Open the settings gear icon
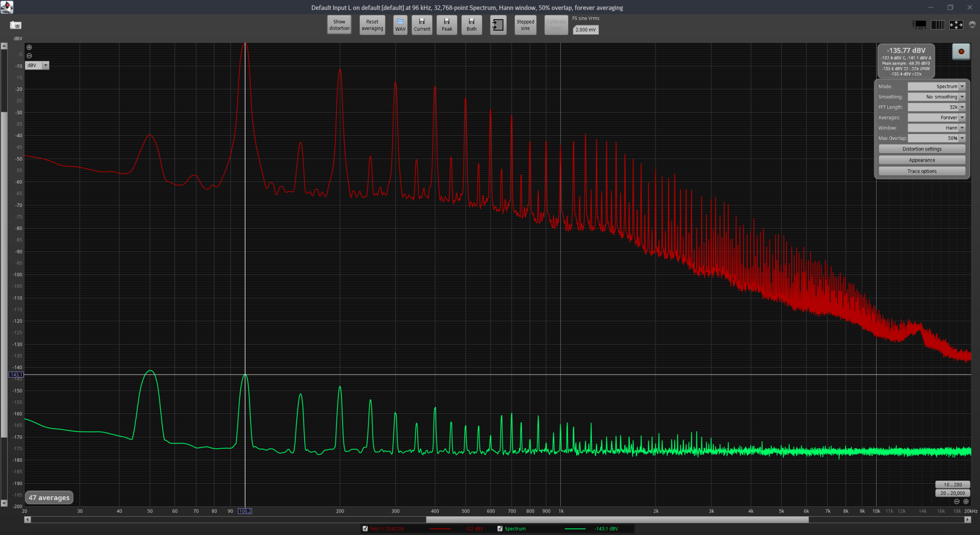 pos(972,24)
